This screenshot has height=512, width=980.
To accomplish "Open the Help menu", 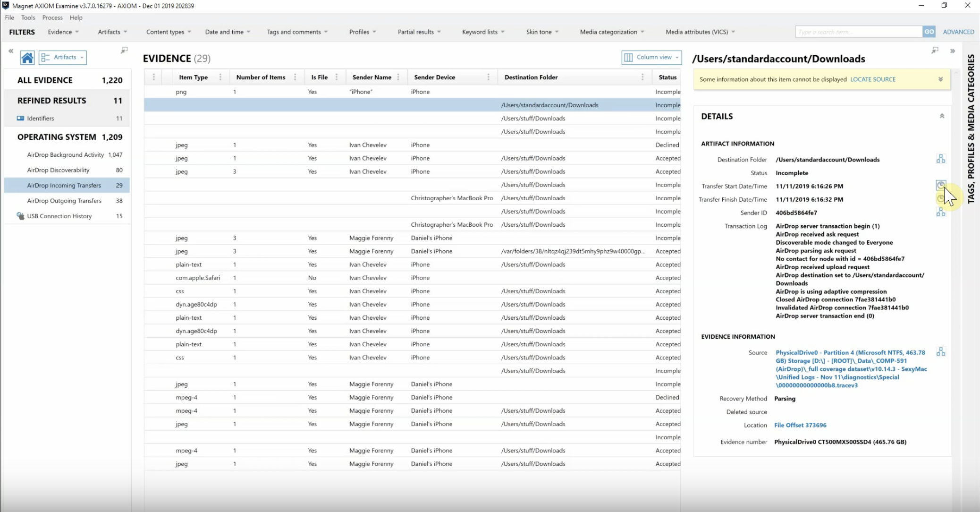I will tap(76, 17).
